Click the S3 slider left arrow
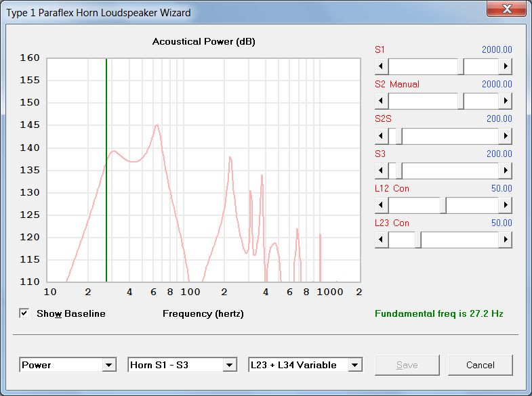The width and height of the screenshot is (532, 396). (382, 171)
